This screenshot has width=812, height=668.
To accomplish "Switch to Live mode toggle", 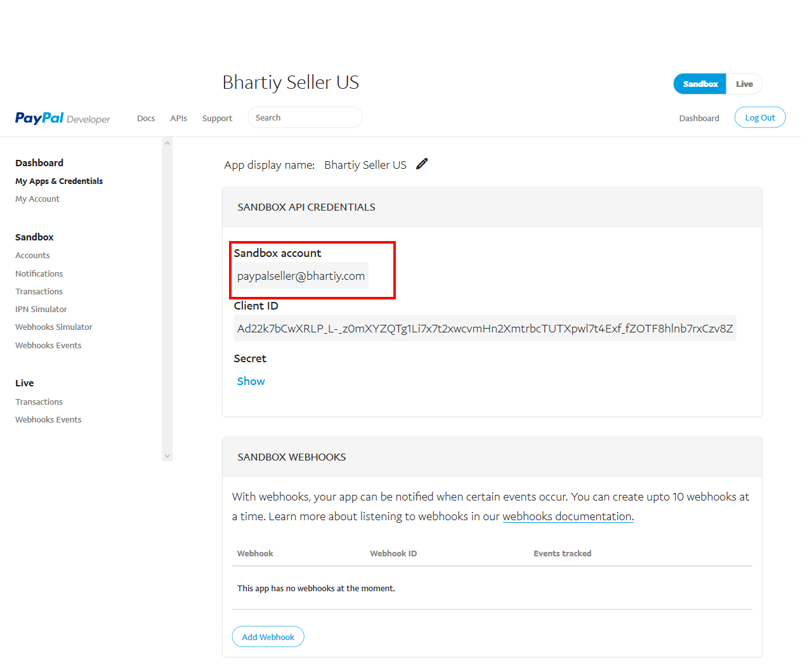I will coord(744,84).
